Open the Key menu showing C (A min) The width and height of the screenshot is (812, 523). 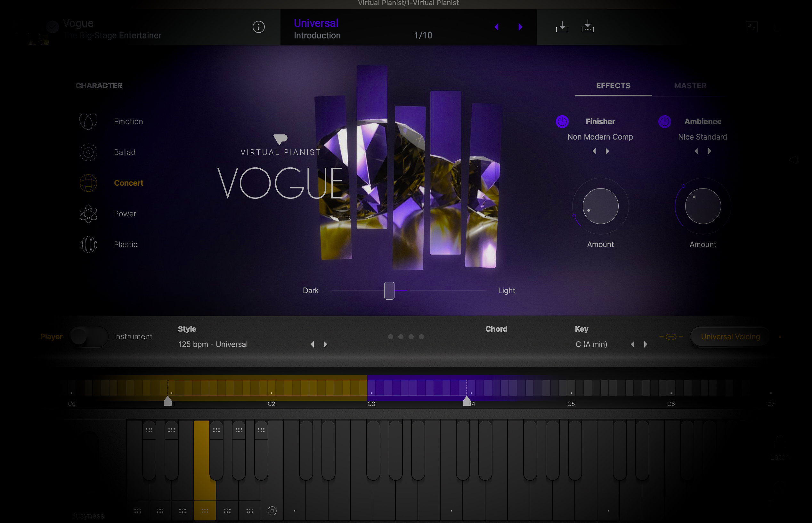[591, 344]
